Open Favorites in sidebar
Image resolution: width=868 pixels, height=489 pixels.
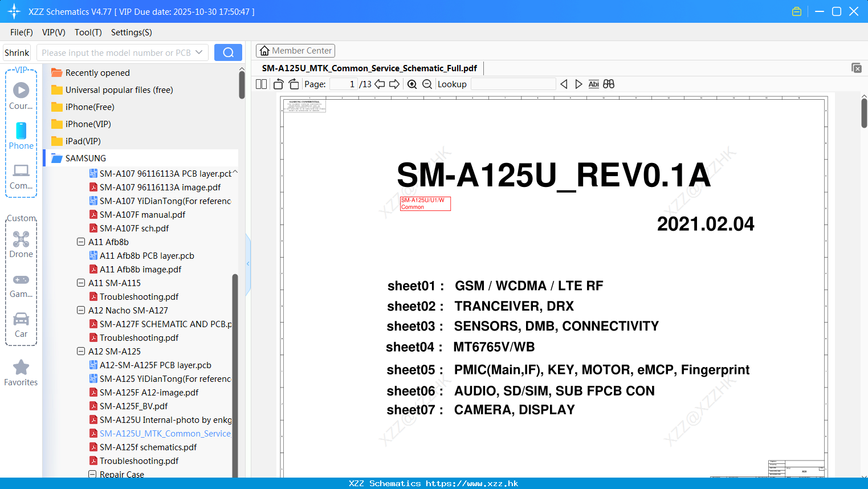[21, 373]
